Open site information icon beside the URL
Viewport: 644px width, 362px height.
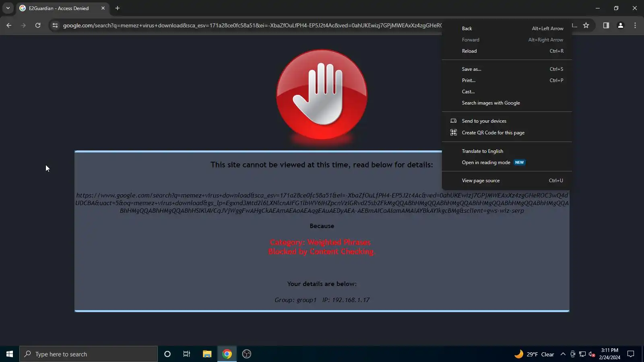(55, 25)
